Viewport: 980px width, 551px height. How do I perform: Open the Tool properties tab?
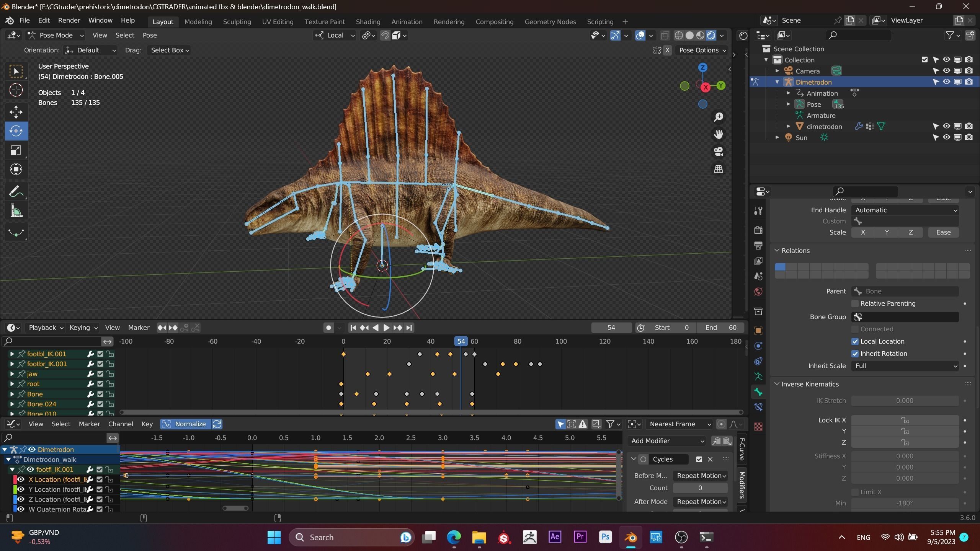(758, 211)
